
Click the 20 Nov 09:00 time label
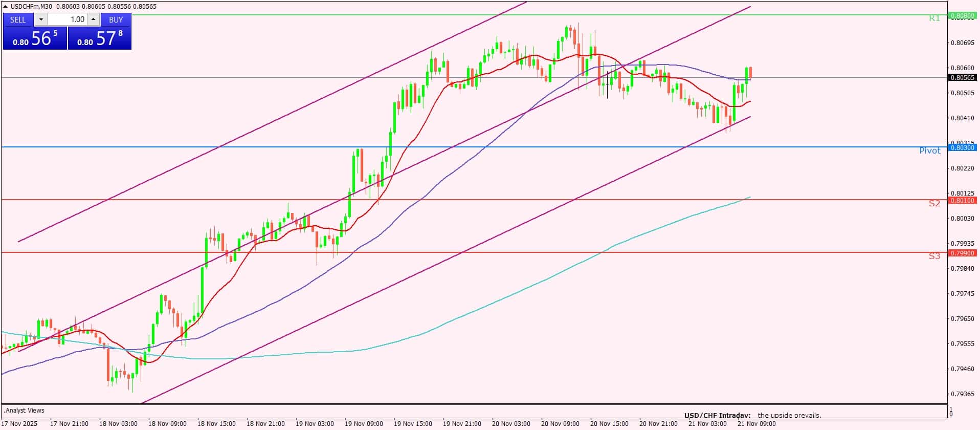click(560, 424)
